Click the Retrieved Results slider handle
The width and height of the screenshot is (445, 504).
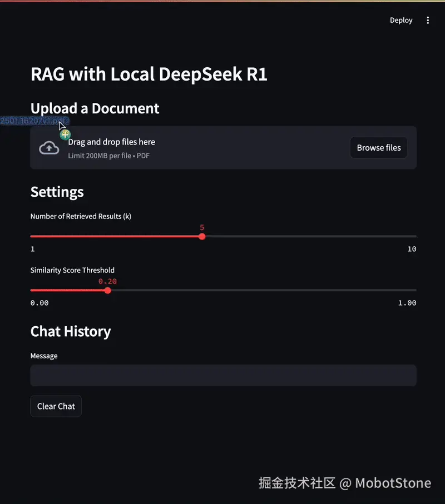(x=202, y=237)
